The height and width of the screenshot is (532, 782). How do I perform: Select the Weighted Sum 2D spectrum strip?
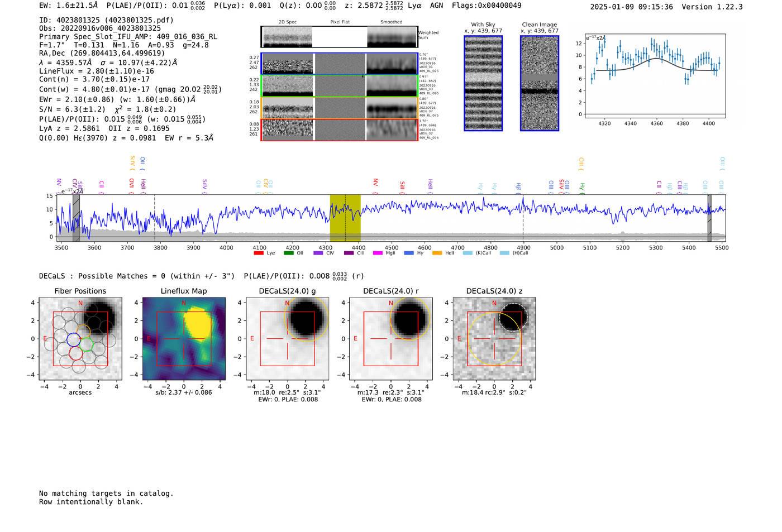[x=339, y=37]
